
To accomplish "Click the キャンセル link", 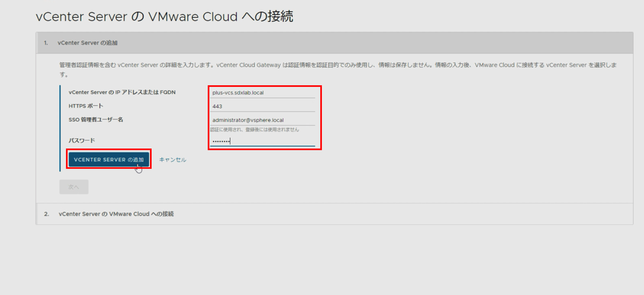I will click(x=172, y=160).
